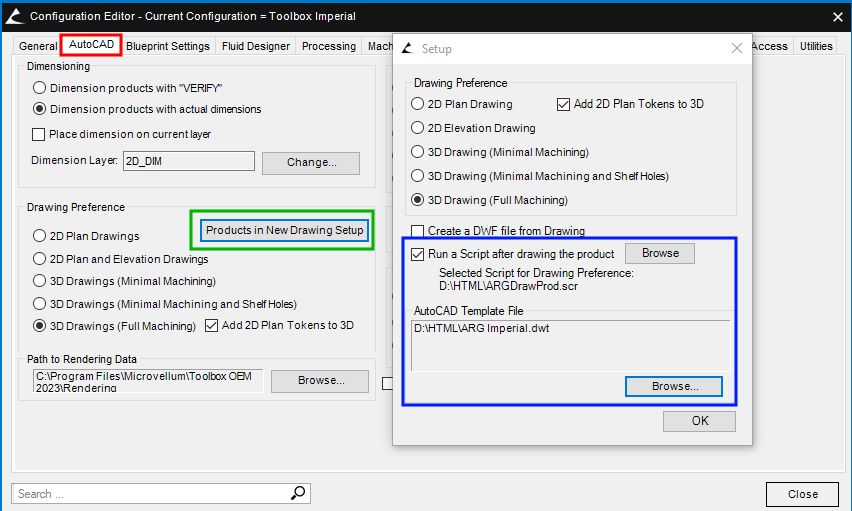Go to the Processing tab
The width and height of the screenshot is (852, 511).
point(329,46)
